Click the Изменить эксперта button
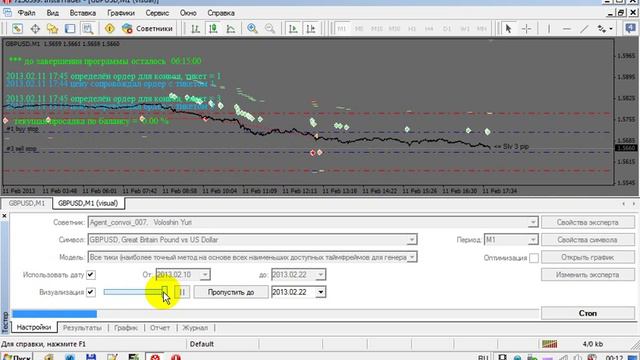The width and height of the screenshot is (640, 360). tap(588, 275)
